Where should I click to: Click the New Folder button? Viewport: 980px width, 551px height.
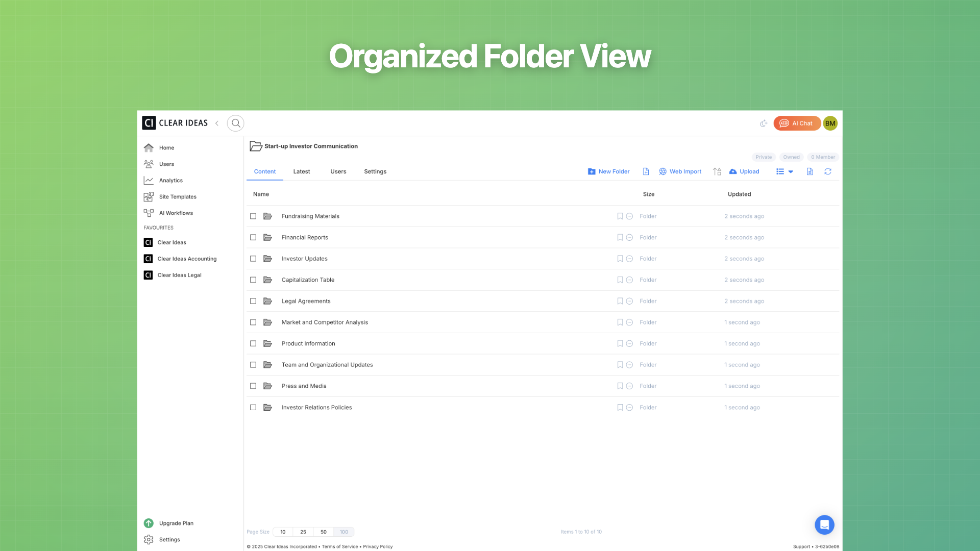click(x=608, y=171)
